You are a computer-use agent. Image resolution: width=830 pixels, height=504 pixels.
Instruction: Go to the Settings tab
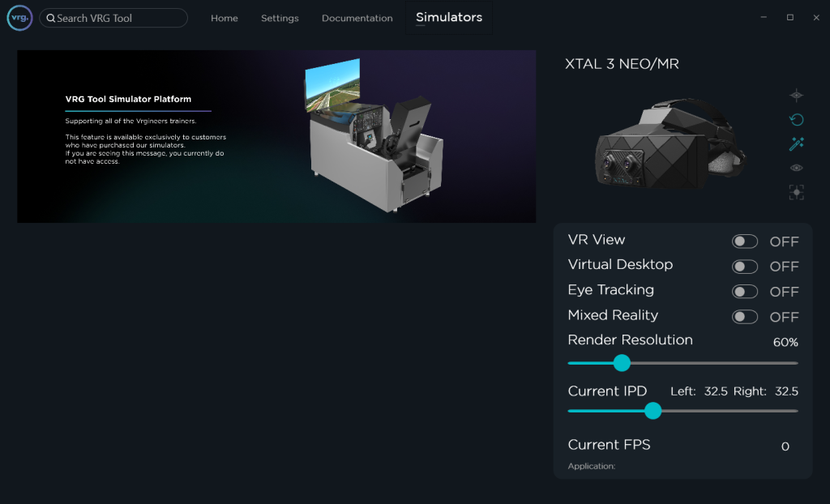[x=280, y=19]
